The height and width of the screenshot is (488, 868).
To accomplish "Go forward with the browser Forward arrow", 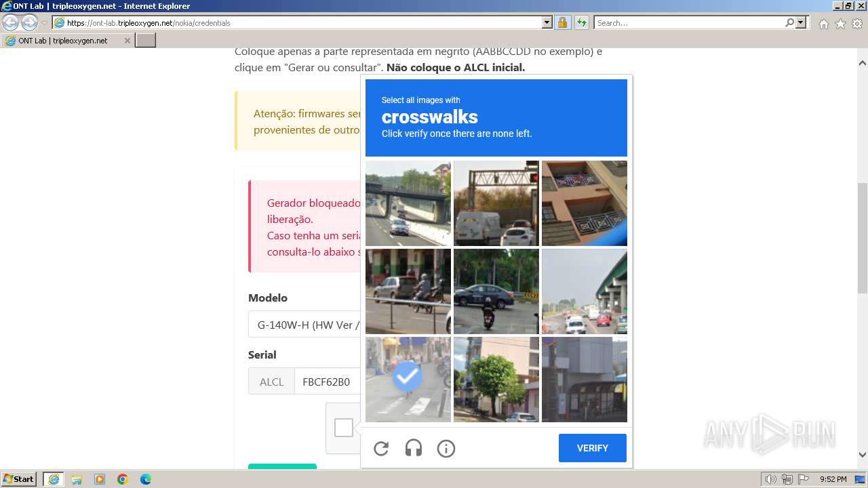I will 29,23.
